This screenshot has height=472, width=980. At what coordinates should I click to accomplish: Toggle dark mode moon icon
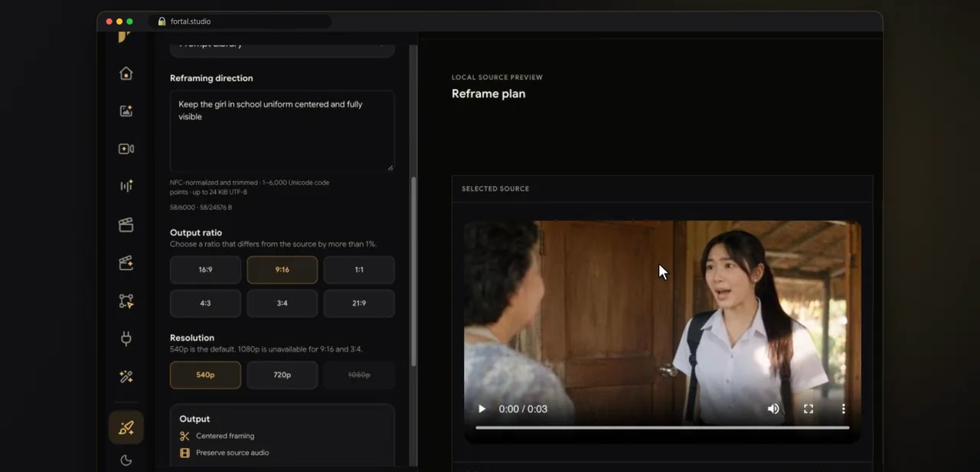click(x=126, y=460)
